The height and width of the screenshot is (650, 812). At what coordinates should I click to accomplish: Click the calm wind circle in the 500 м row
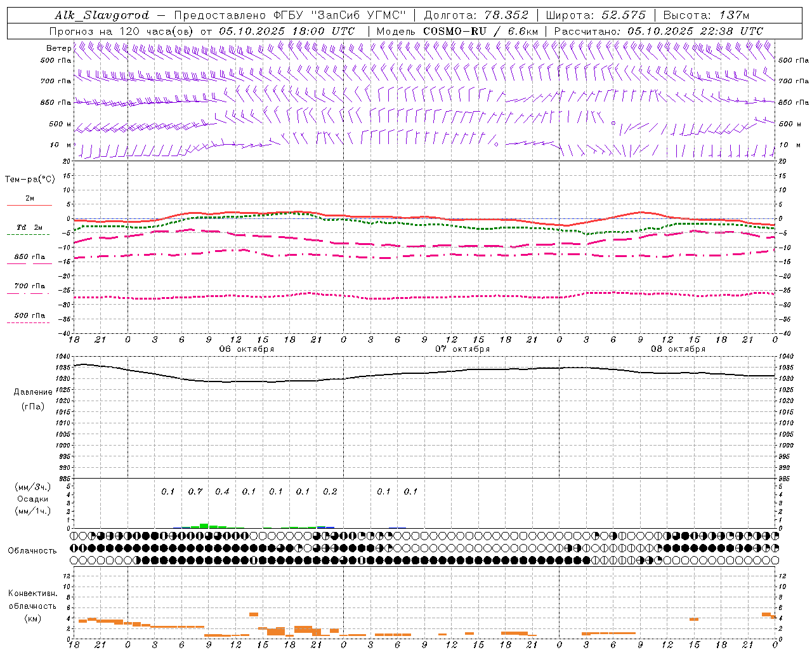coord(613,123)
